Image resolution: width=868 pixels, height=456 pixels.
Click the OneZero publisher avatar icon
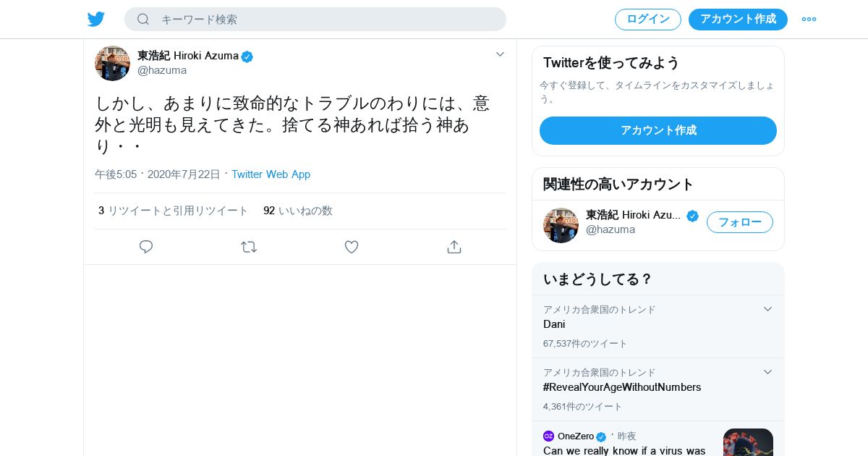(x=548, y=436)
